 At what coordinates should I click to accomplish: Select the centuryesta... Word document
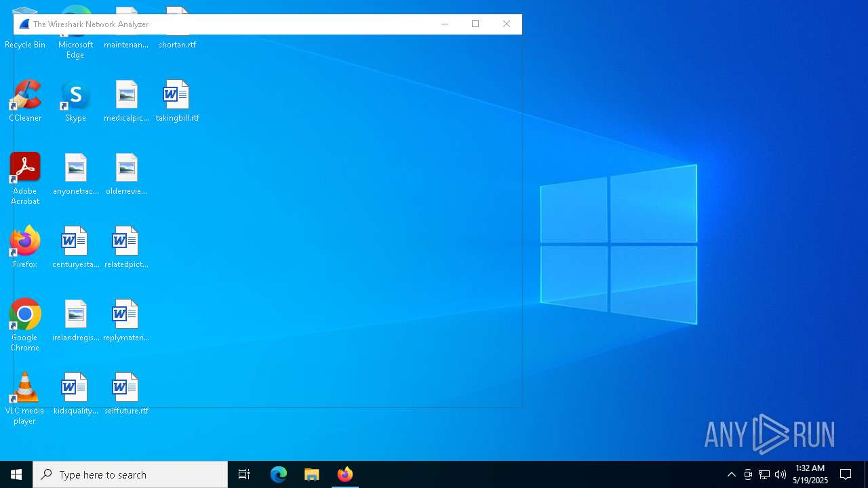click(75, 247)
